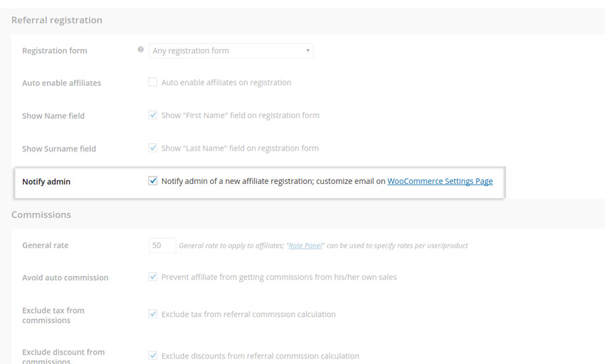Image resolution: width=605 pixels, height=364 pixels.
Task: Click the Commissions section heading
Action: pos(41,215)
